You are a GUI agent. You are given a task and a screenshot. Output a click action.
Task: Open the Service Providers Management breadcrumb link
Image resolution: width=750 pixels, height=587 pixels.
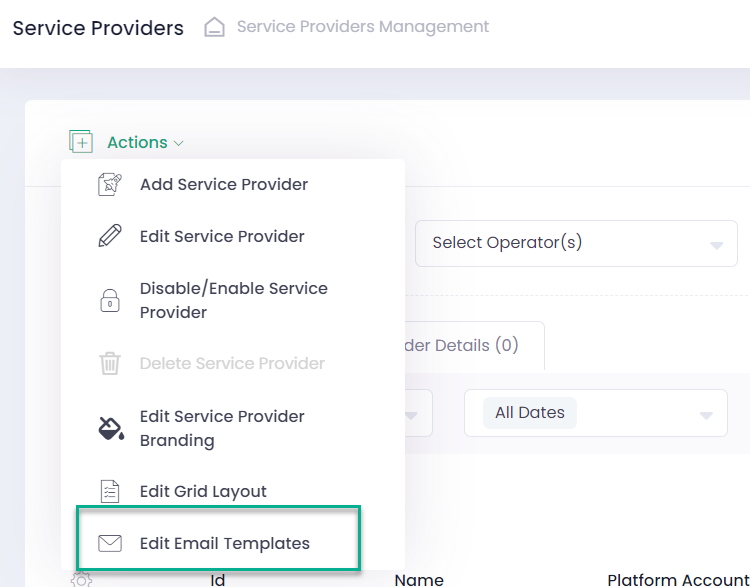coord(363,27)
